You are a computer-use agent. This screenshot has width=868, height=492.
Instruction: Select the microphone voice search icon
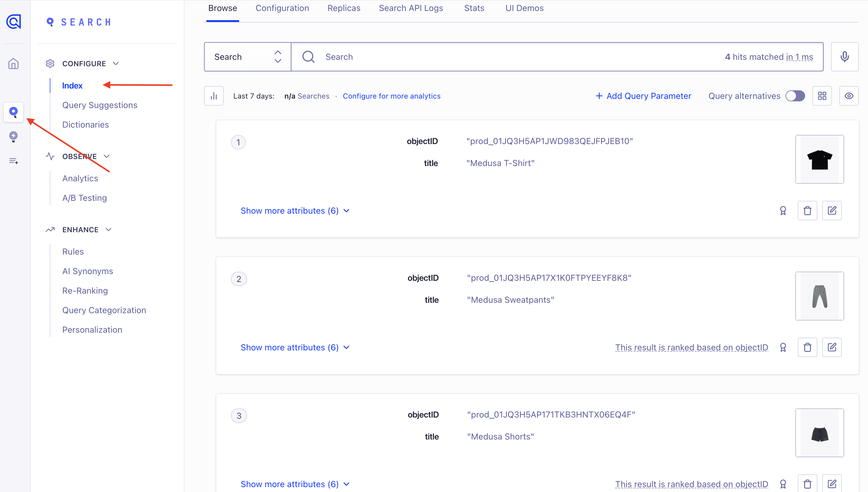pos(844,56)
